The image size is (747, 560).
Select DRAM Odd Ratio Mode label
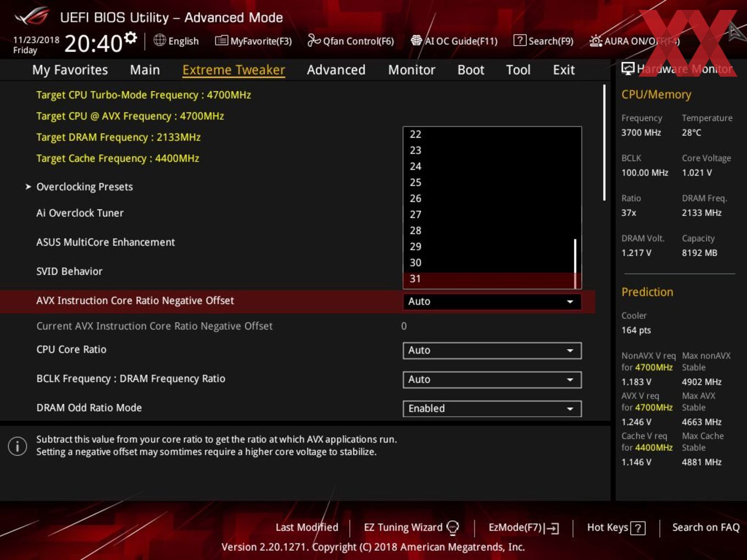coord(89,408)
